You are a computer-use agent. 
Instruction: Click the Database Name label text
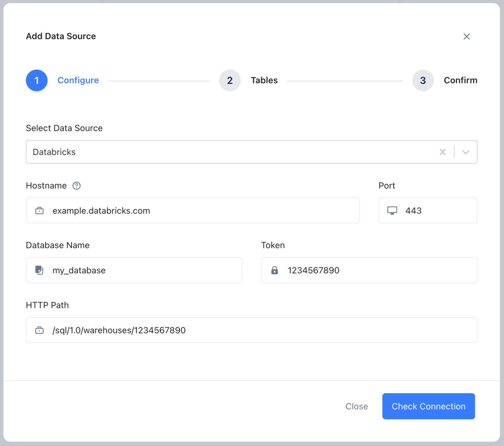point(58,245)
